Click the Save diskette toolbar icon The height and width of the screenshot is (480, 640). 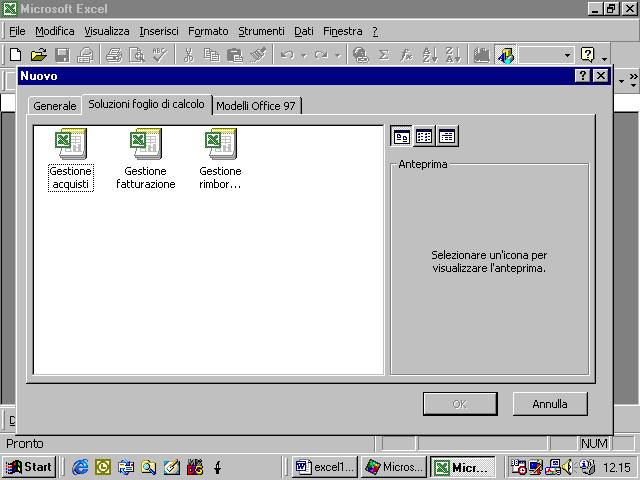click(x=62, y=55)
